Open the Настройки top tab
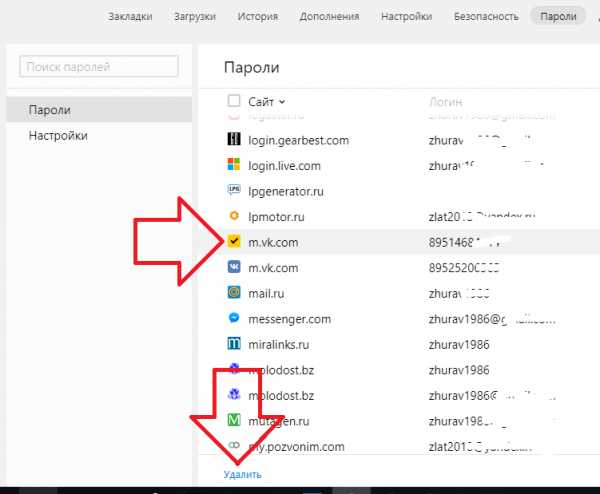Viewport: 600px width, 494px height. [x=406, y=16]
